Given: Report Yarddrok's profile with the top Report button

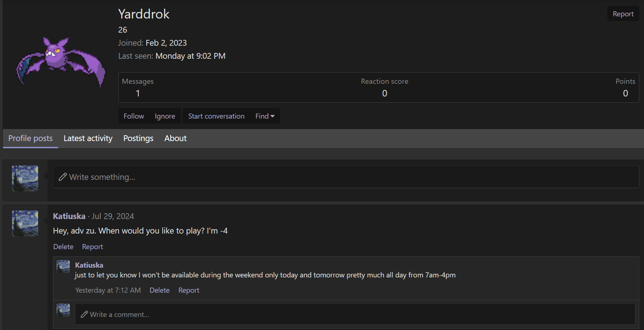Looking at the screenshot, I should [x=623, y=14].
